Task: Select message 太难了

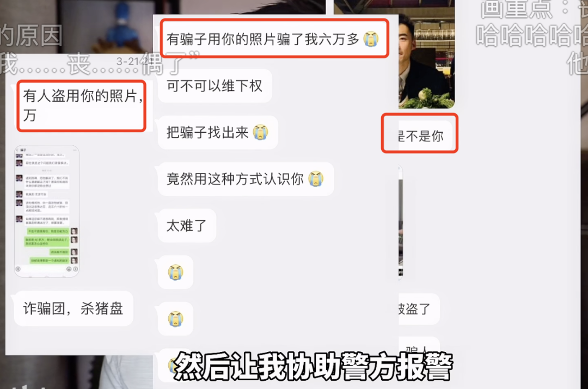Action: (x=187, y=226)
